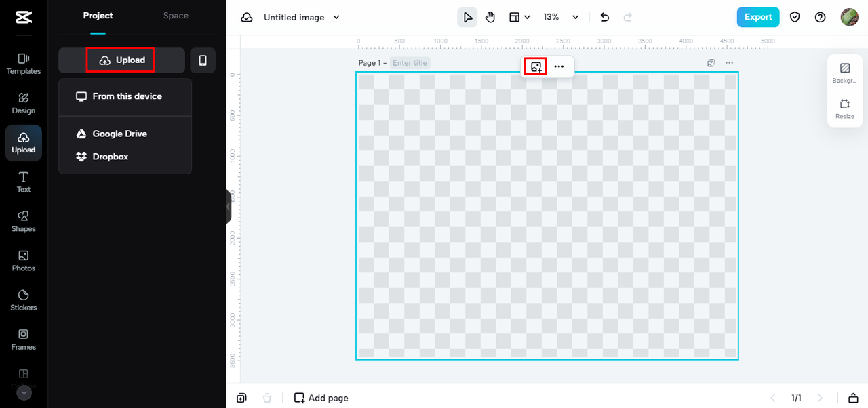This screenshot has width=868, height=408.
Task: Click the cloud save status icon
Action: click(x=248, y=17)
